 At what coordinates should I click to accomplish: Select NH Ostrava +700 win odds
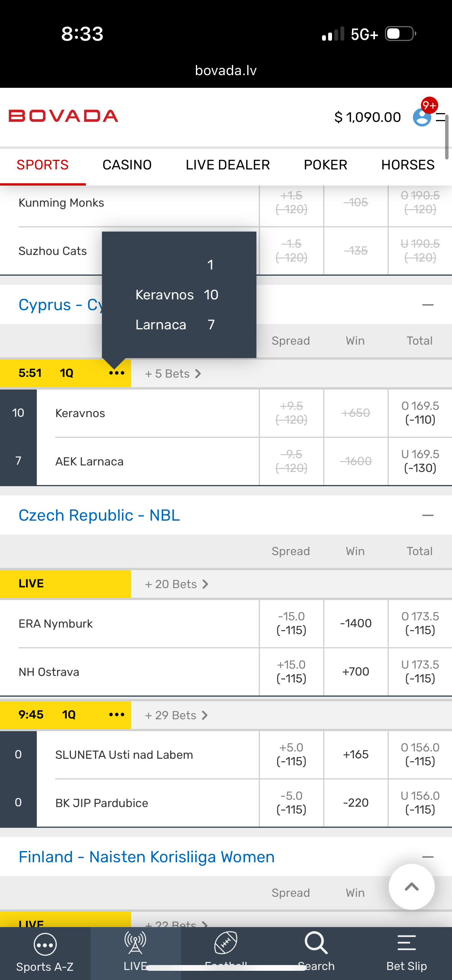(x=356, y=672)
